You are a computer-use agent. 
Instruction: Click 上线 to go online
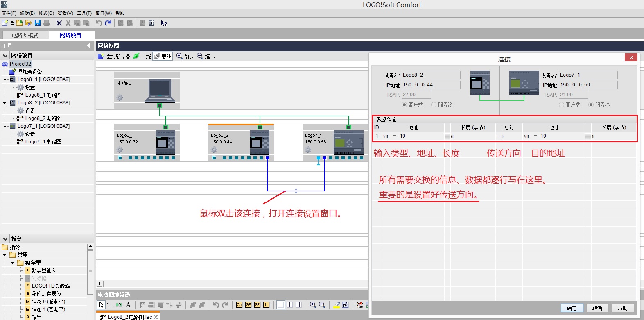coord(142,57)
